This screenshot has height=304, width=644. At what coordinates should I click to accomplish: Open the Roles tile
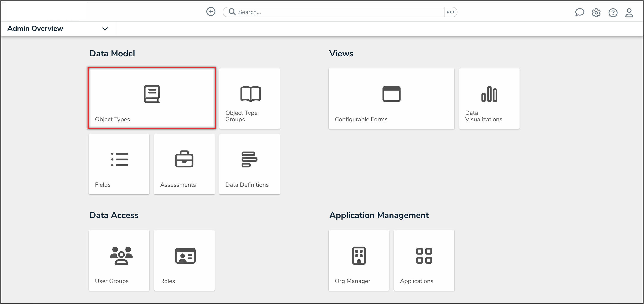click(x=184, y=260)
